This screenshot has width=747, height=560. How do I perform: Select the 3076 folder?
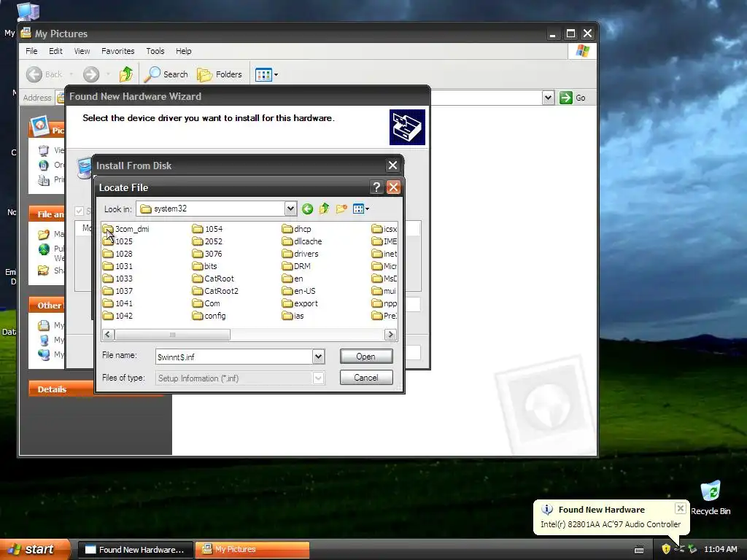click(x=208, y=254)
